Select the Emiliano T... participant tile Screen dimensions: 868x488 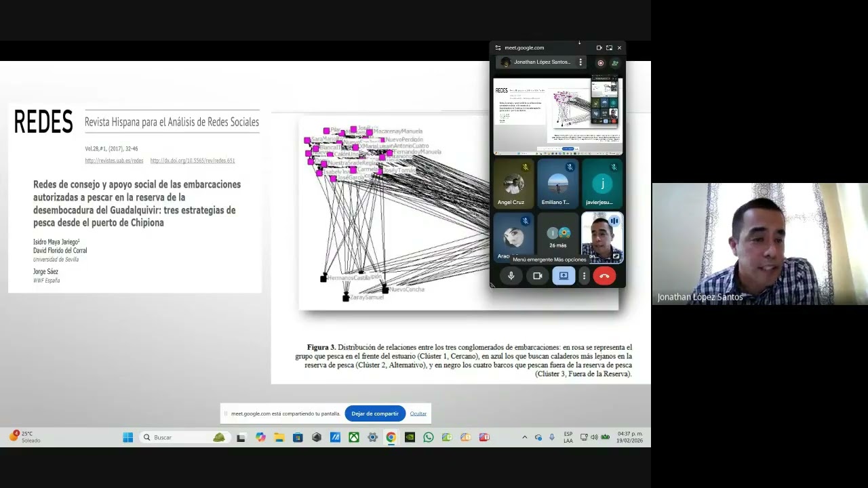[x=557, y=184]
